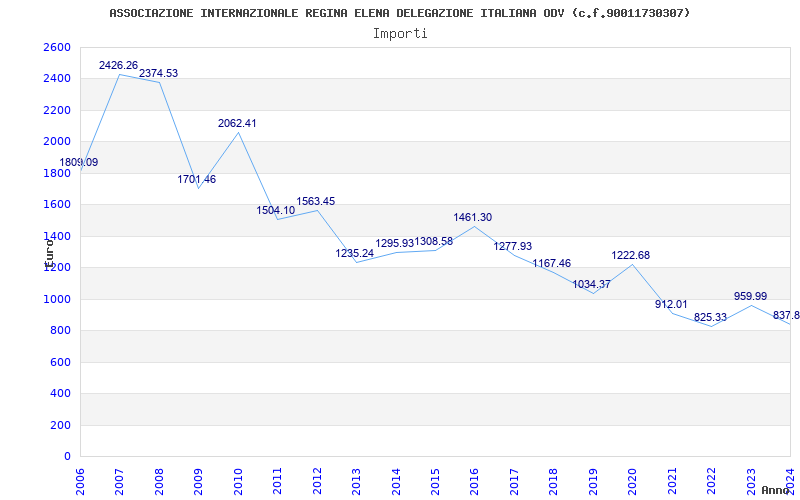Click the 1277.93 data label
The width and height of the screenshot is (800, 500).
coord(513,246)
